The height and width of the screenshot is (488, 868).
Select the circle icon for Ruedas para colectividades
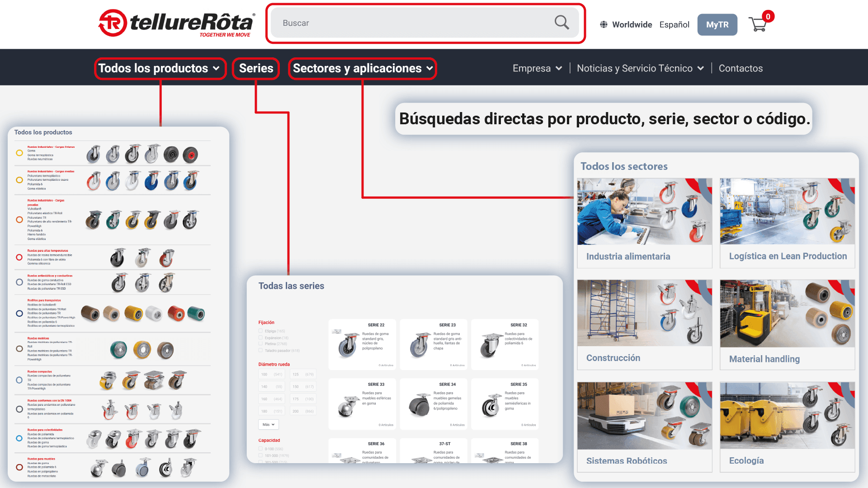[x=19, y=438]
